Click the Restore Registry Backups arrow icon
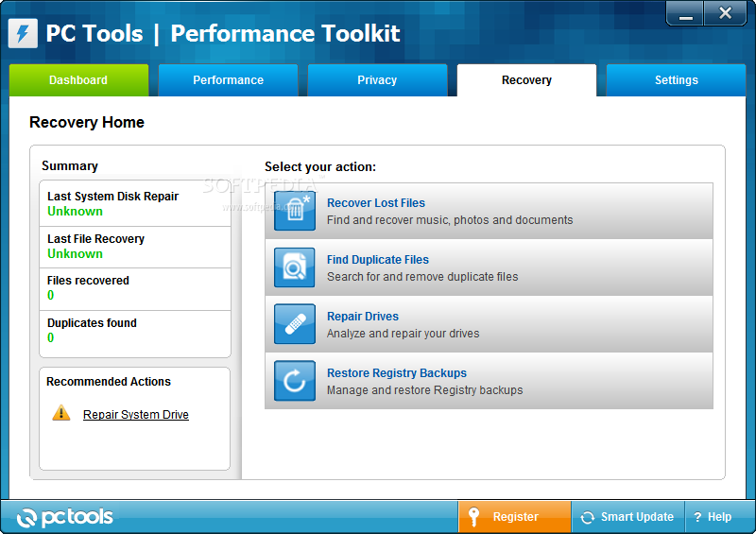Image resolution: width=756 pixels, height=534 pixels. 295,381
